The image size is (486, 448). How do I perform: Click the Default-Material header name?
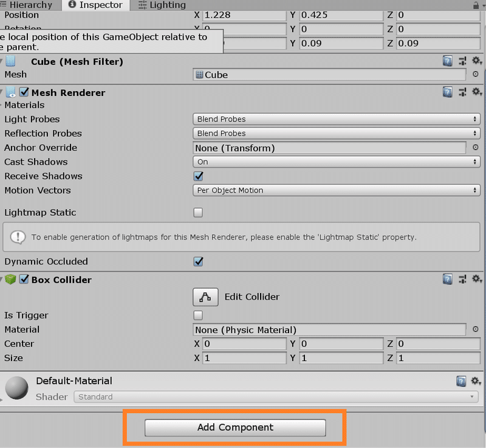pos(74,381)
